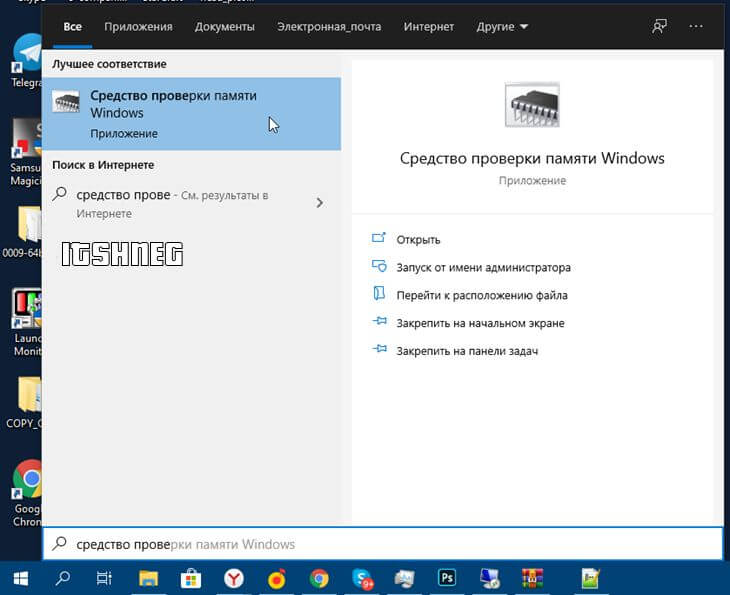The height and width of the screenshot is (595, 730).
Task: Switch to the "Электронная_почта" tab
Action: click(329, 27)
